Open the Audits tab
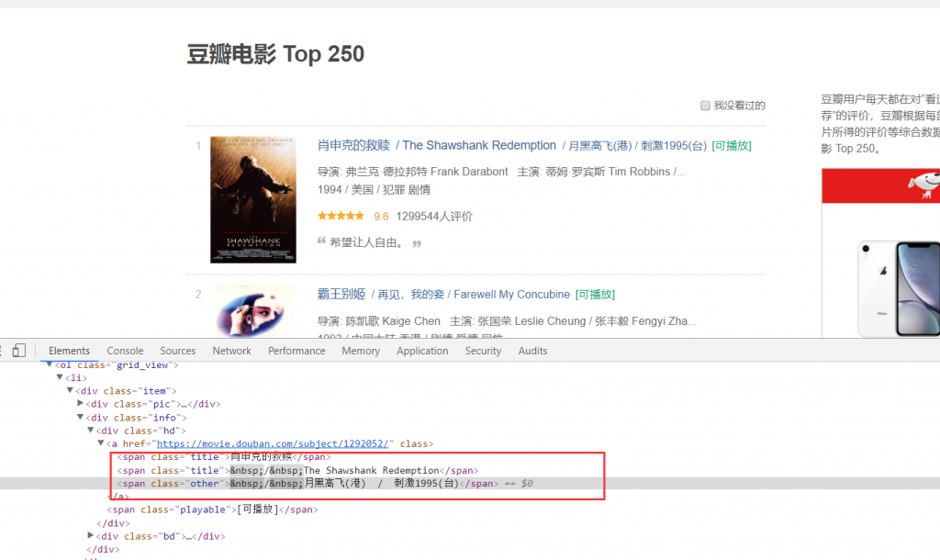This screenshot has height=560, width=940. (532, 351)
